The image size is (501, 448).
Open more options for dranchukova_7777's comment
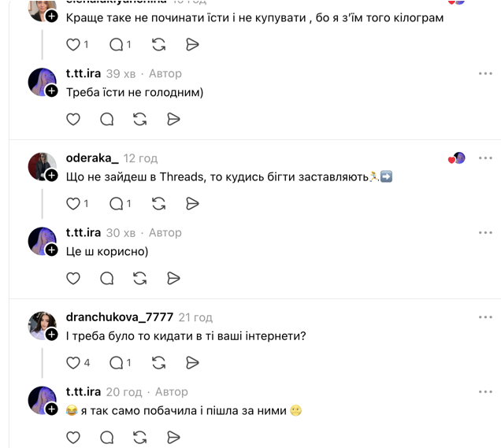(x=485, y=317)
